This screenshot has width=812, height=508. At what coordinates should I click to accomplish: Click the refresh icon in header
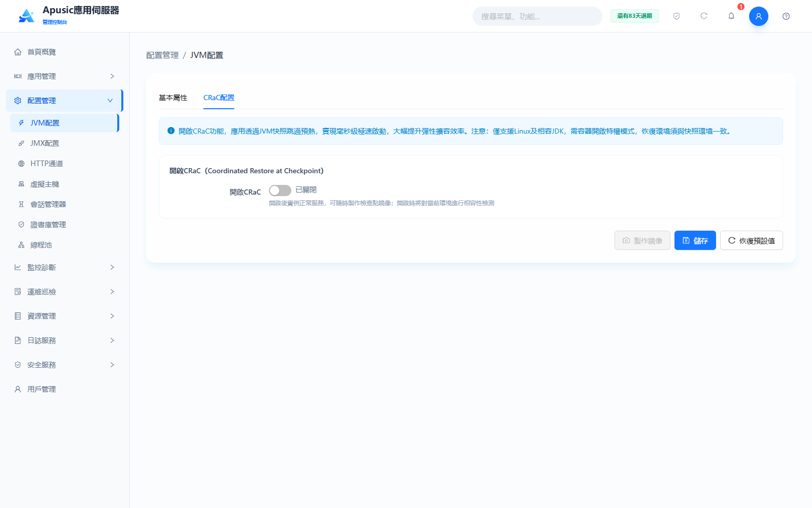(704, 16)
